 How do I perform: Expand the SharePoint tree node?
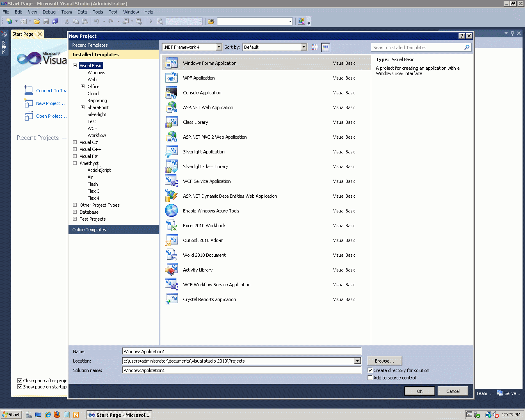tap(82, 107)
